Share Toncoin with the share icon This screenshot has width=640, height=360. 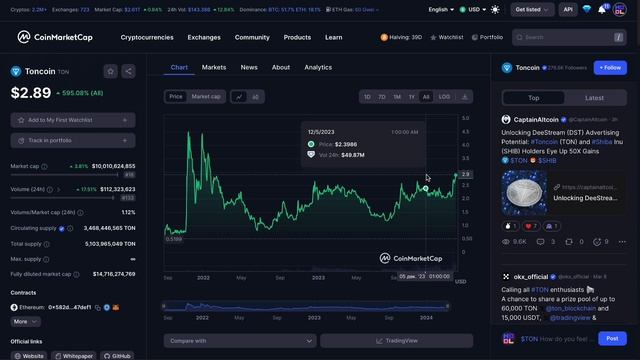128,71
